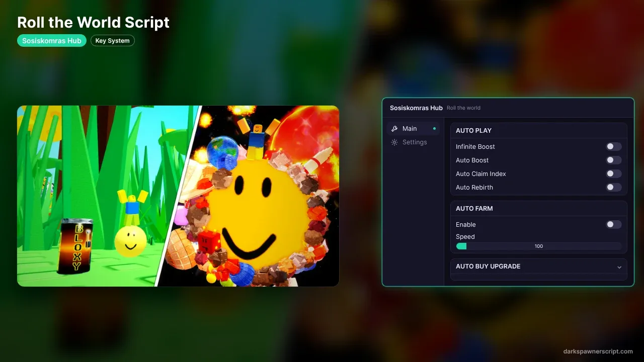Screen dimensions: 644x362
Task: Click the Infinite Boost label
Action: coord(475,147)
